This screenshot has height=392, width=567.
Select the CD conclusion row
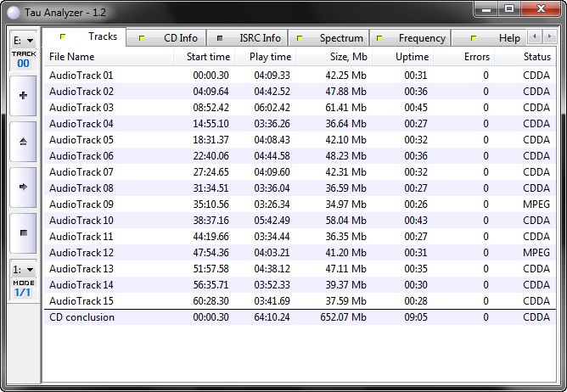point(300,317)
